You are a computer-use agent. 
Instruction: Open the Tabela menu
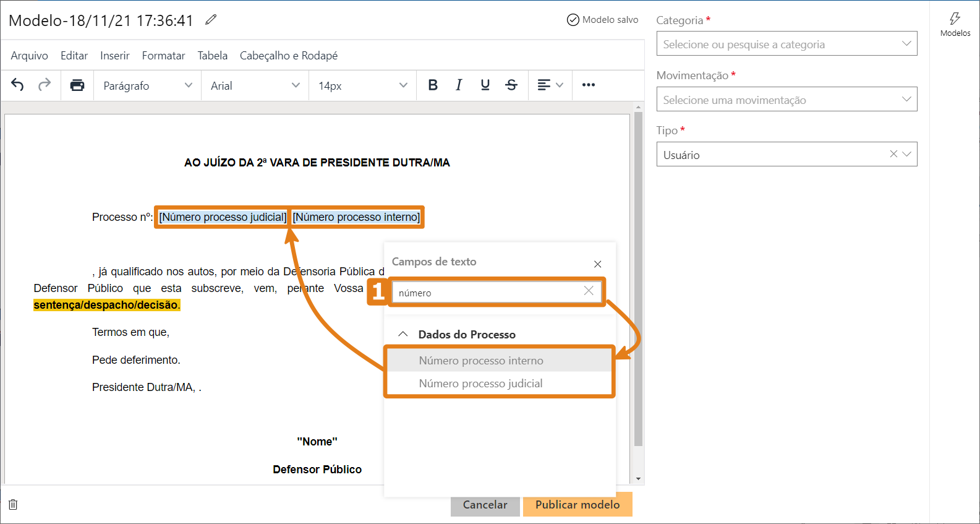coord(213,56)
